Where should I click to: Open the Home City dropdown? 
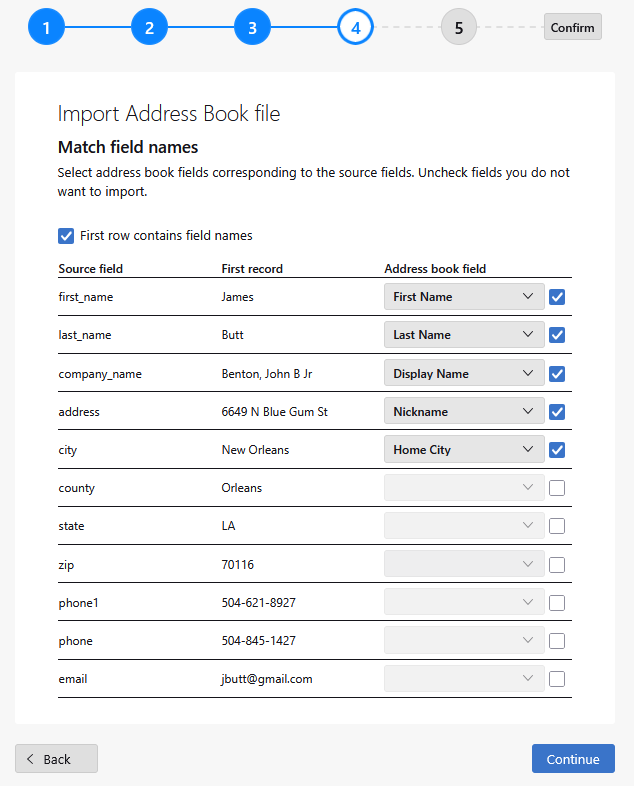[x=464, y=450]
